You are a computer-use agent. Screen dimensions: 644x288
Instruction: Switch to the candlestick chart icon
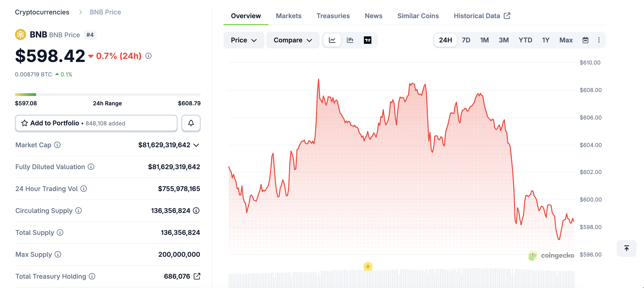click(350, 40)
